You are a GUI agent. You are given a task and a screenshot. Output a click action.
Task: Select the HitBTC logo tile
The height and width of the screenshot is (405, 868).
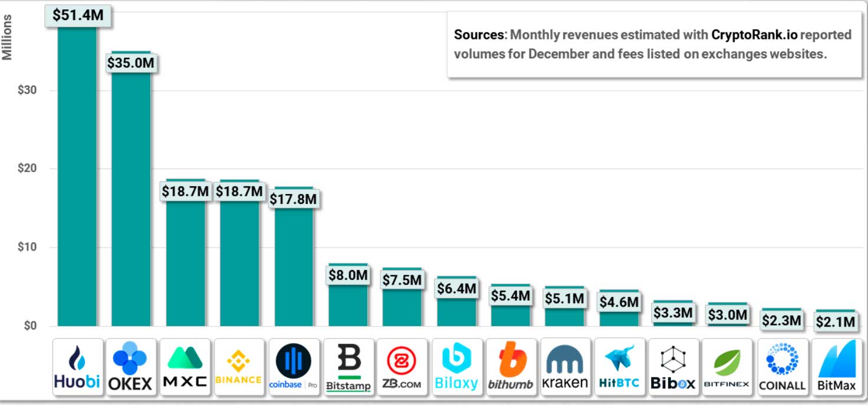pyautogui.click(x=619, y=366)
